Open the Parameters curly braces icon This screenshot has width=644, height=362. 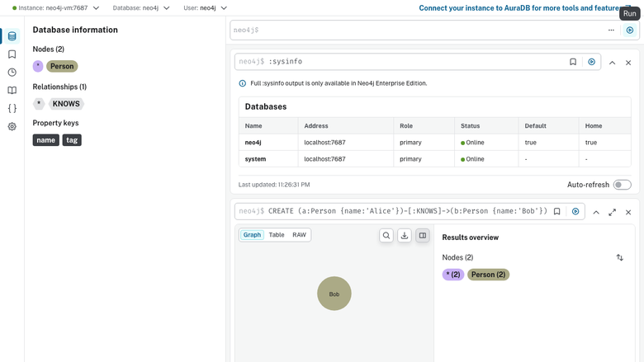[x=12, y=108]
